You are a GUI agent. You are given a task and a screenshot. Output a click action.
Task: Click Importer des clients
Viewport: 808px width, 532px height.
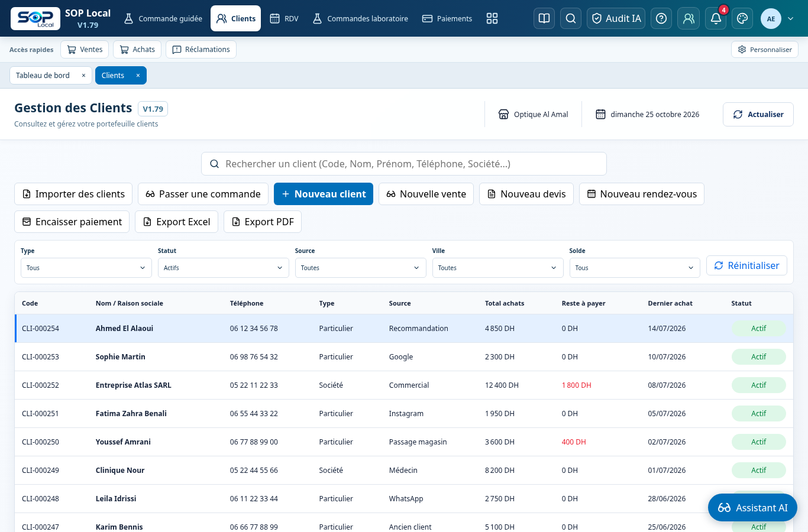[73, 194]
